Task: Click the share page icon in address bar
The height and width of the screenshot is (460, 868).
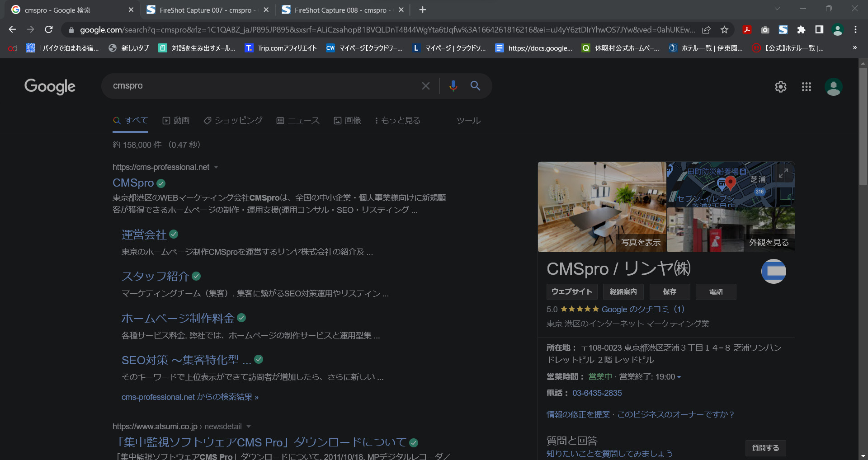Action: pos(706,30)
